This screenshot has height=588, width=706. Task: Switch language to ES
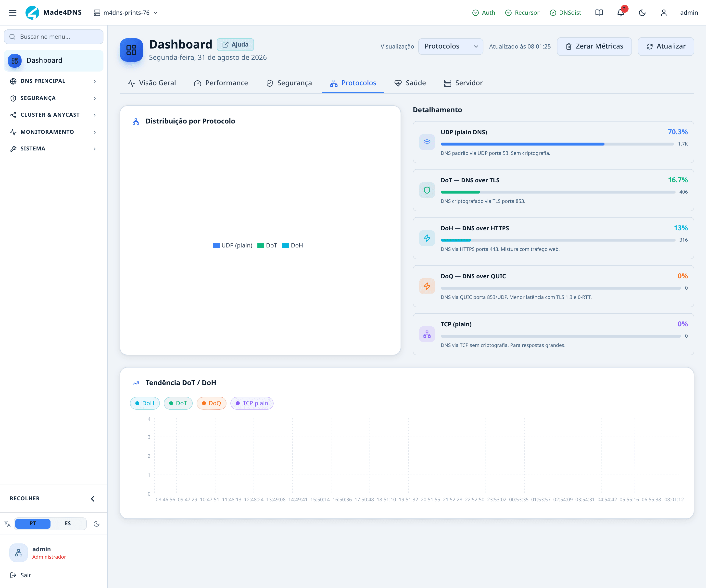click(x=68, y=524)
